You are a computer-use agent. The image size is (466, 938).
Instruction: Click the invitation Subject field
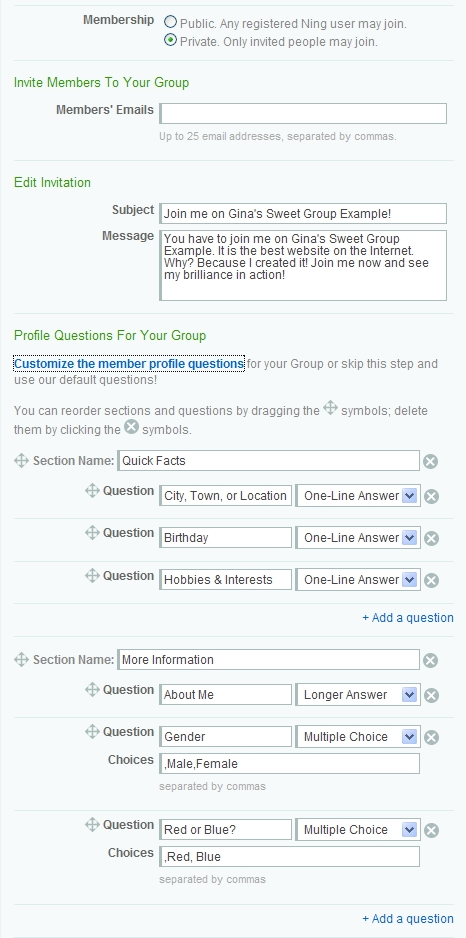coord(303,214)
